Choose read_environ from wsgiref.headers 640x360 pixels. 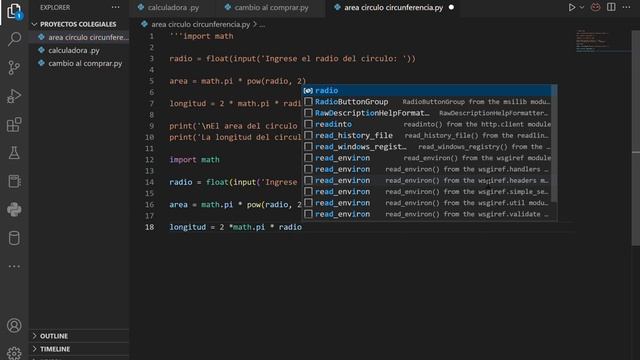click(427, 180)
